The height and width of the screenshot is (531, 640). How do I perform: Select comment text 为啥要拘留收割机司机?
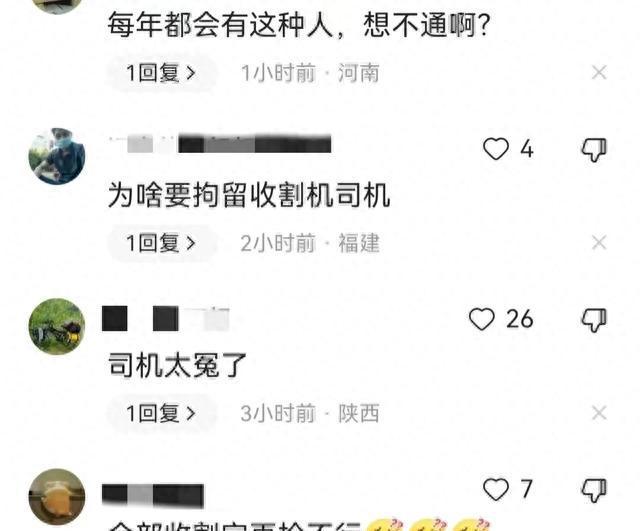249,195
